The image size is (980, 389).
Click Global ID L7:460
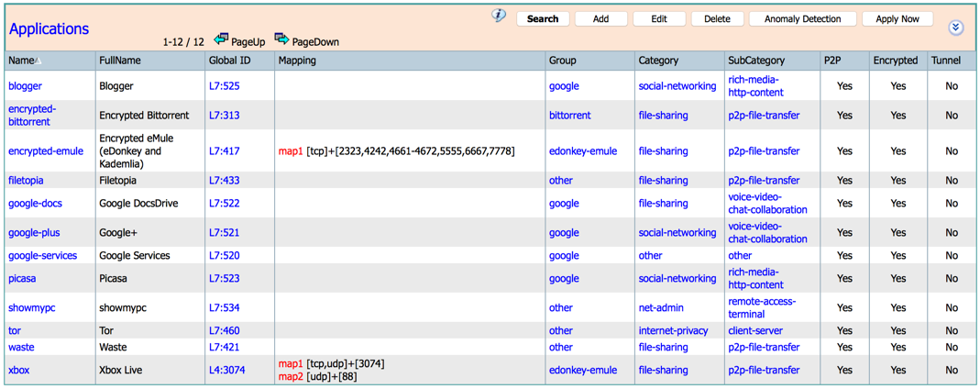tap(225, 330)
